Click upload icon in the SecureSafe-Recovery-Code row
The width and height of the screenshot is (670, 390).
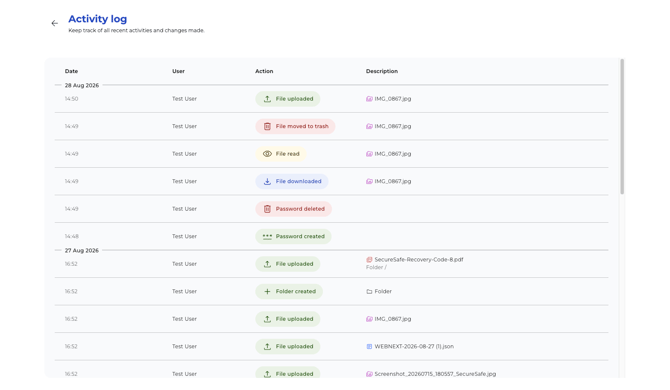267,264
